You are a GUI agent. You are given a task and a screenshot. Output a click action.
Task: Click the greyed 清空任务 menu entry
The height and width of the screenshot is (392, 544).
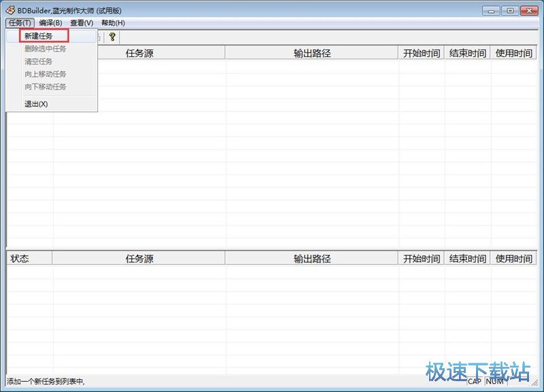click(x=52, y=62)
